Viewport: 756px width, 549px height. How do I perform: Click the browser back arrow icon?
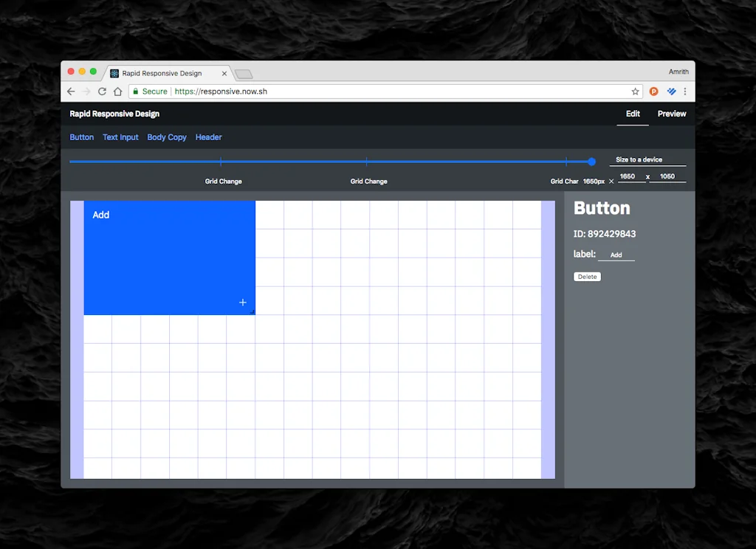click(x=70, y=91)
